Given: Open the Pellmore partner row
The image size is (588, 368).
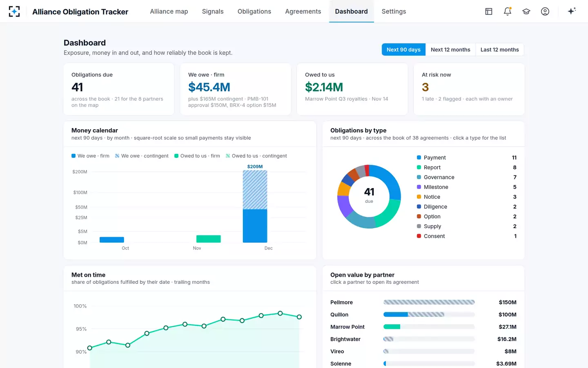Looking at the screenshot, I should pos(423,302).
